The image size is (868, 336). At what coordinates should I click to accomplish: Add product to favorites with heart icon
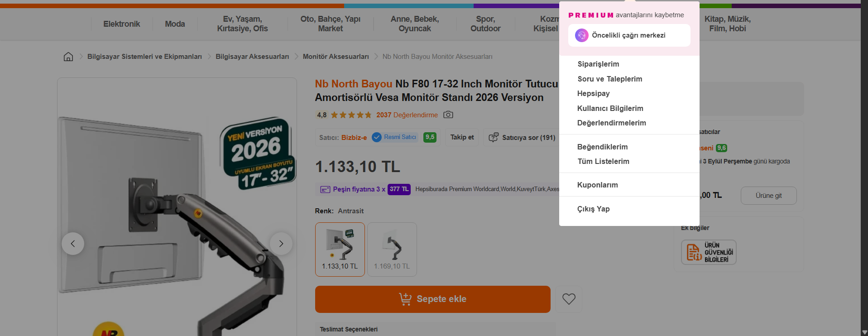(x=569, y=299)
